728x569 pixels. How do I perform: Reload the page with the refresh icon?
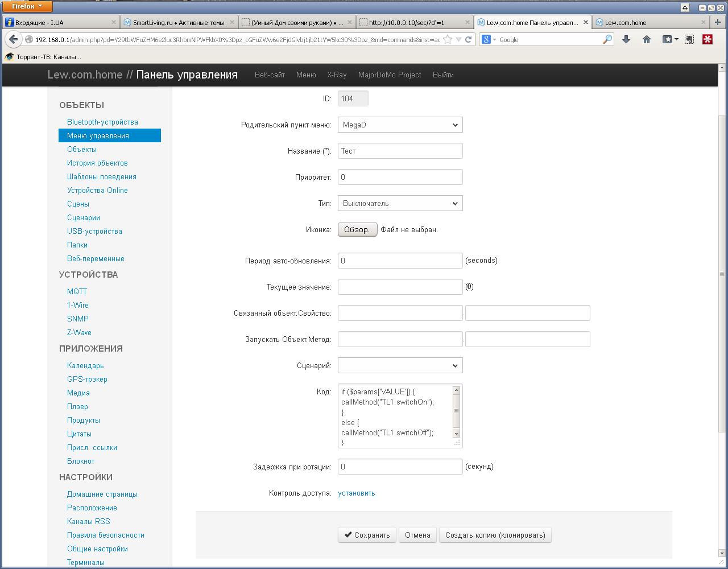[468, 39]
